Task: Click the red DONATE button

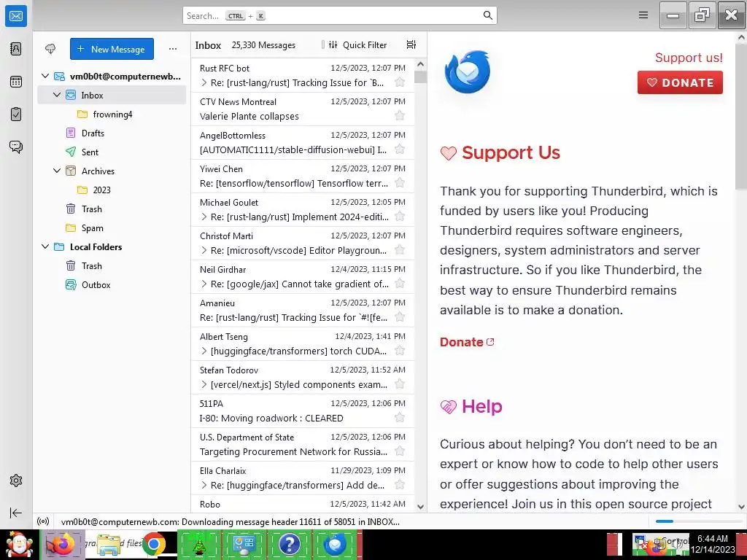Action: [x=680, y=82]
